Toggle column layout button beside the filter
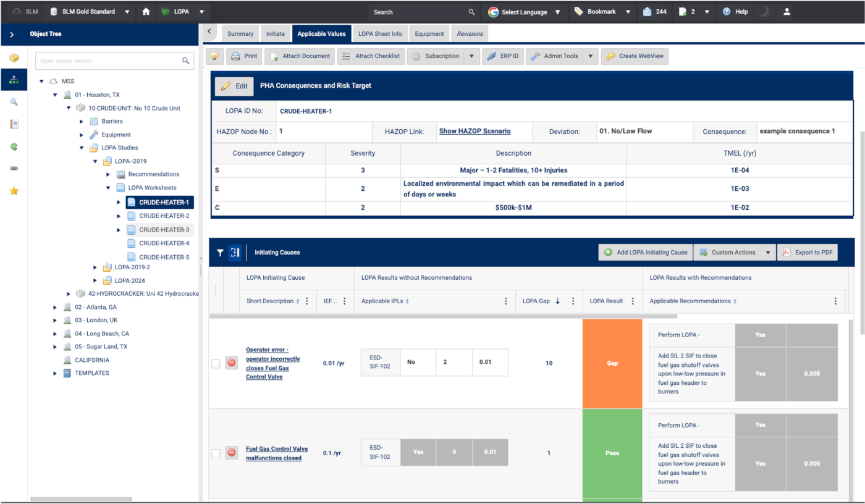This screenshot has width=865, height=504. click(235, 253)
